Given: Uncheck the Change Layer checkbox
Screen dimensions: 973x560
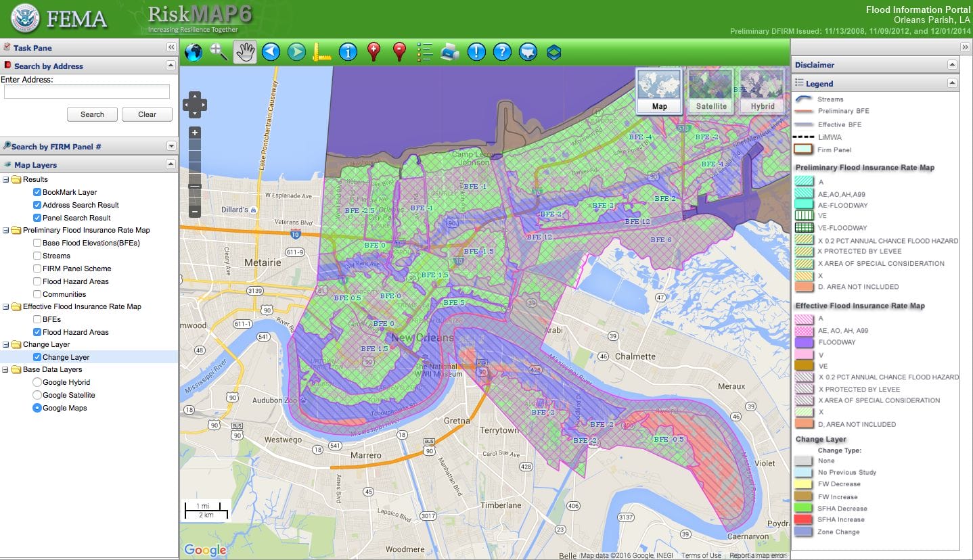Looking at the screenshot, I should click(x=38, y=357).
